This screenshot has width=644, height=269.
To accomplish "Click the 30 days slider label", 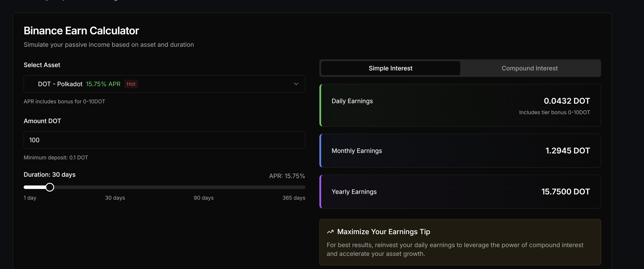I will point(115,198).
